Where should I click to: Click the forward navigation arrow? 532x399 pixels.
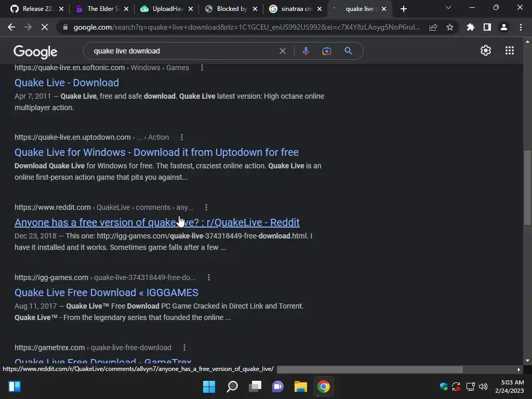pos(28,27)
